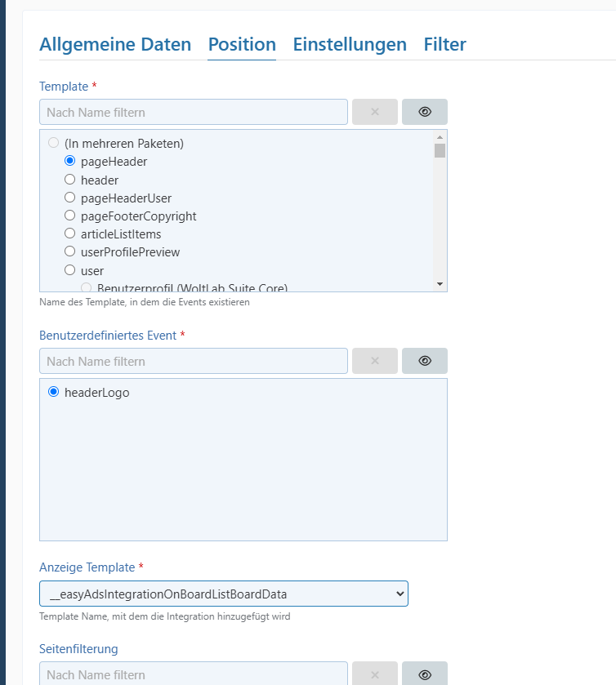Clear the Seitenfilterung filter with X button
This screenshot has width=616, height=685.
pyautogui.click(x=375, y=674)
